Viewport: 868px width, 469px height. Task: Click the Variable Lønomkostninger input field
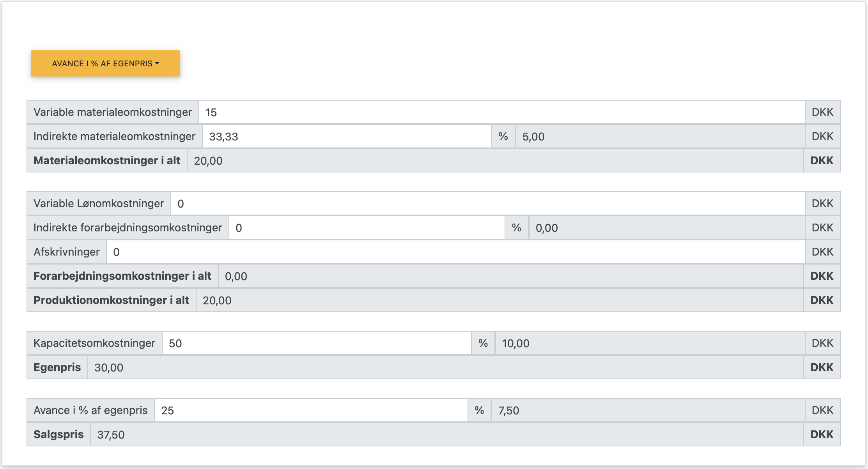pyautogui.click(x=487, y=204)
